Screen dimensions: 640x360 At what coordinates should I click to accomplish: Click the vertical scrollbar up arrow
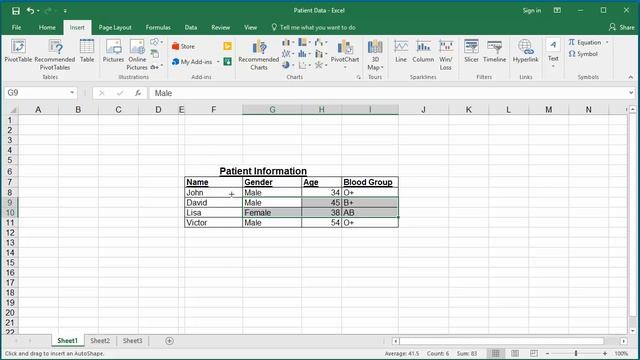pos(633,109)
